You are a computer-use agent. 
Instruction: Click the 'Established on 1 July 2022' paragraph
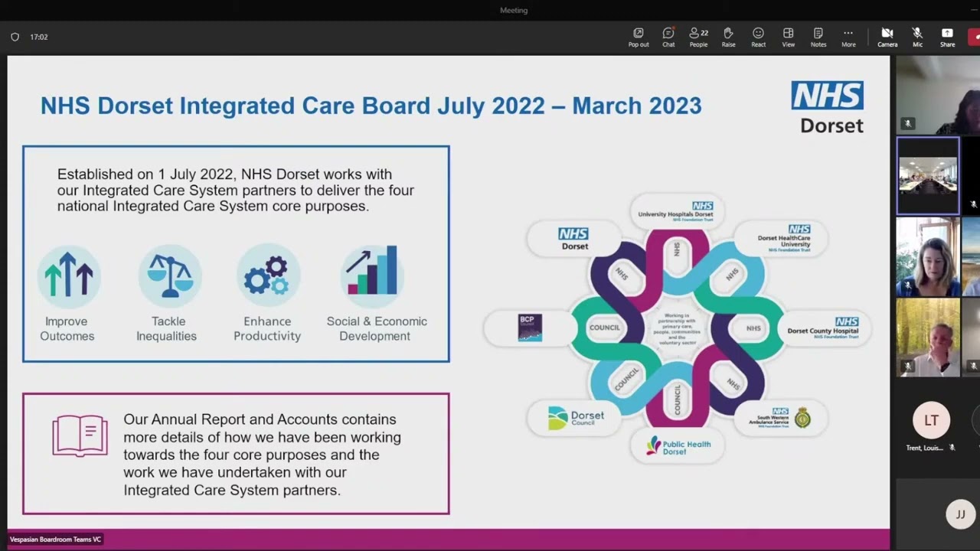tap(236, 191)
